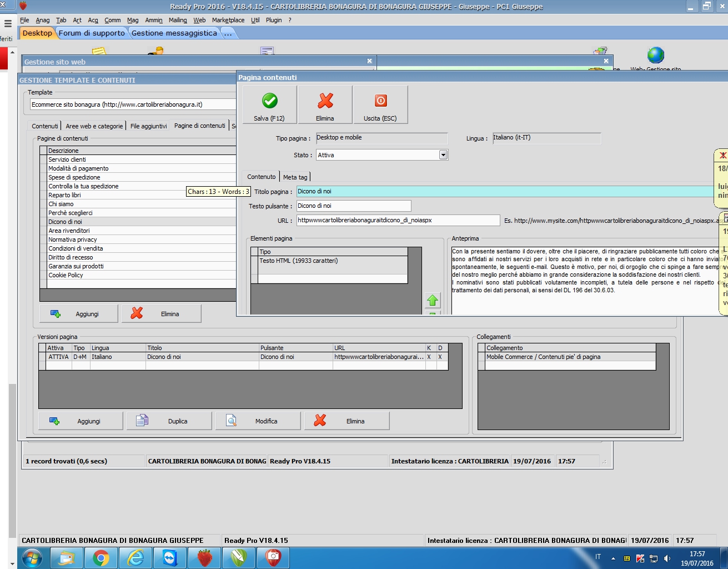Open the Plugin menu
The image size is (728, 569).
274,20
